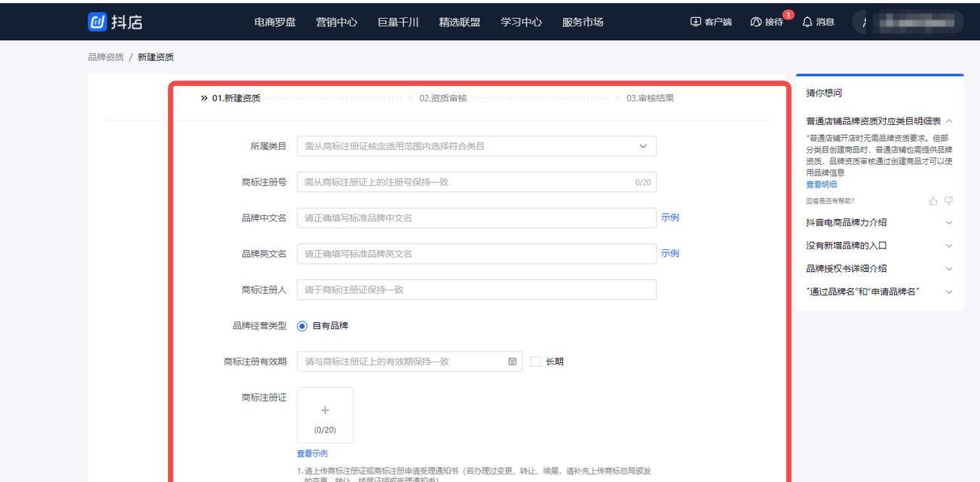Click 品牌资质 in the breadcrumb
This screenshot has height=482, width=980.
[106, 58]
